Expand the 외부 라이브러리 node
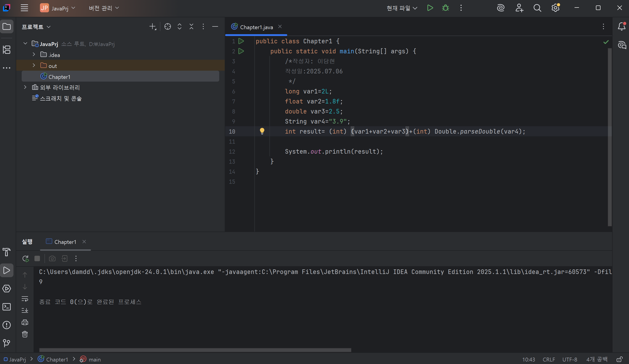This screenshot has width=629, height=364. [25, 87]
